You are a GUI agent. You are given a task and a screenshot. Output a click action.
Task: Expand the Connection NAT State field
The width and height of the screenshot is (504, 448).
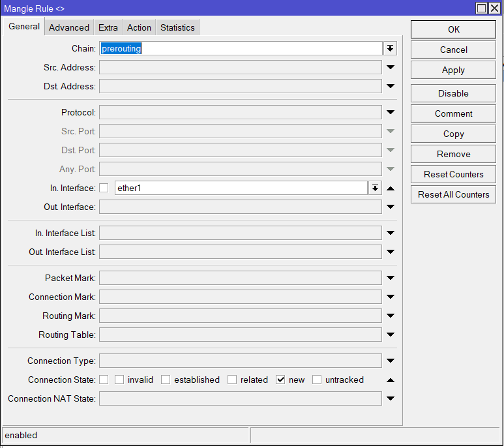(x=390, y=398)
